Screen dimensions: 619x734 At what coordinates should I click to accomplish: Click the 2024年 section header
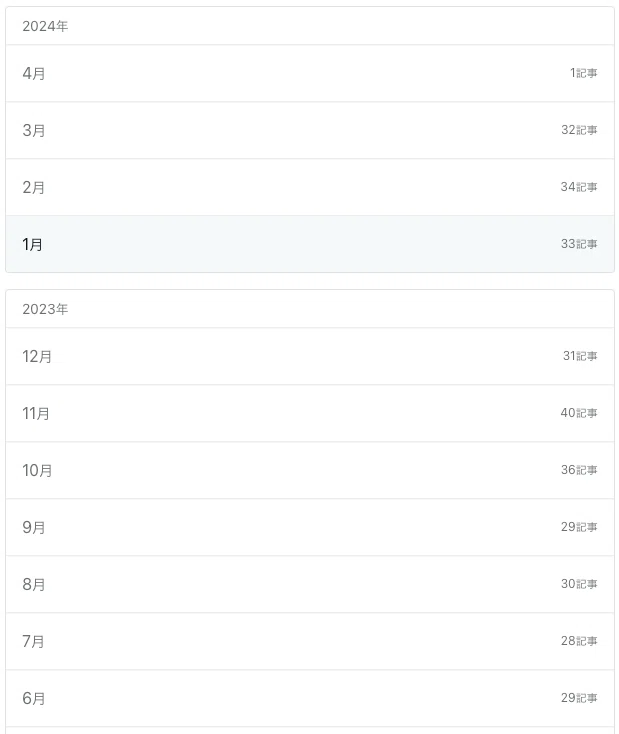(x=45, y=26)
